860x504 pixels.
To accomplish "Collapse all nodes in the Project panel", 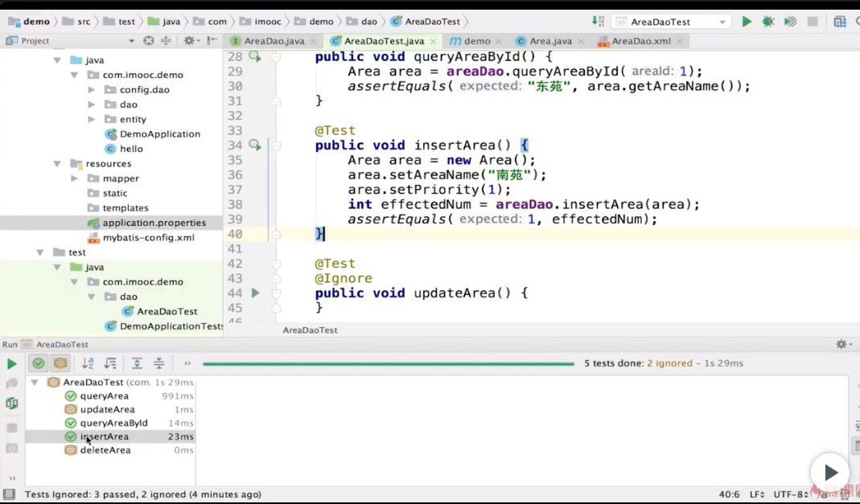I will [x=165, y=40].
